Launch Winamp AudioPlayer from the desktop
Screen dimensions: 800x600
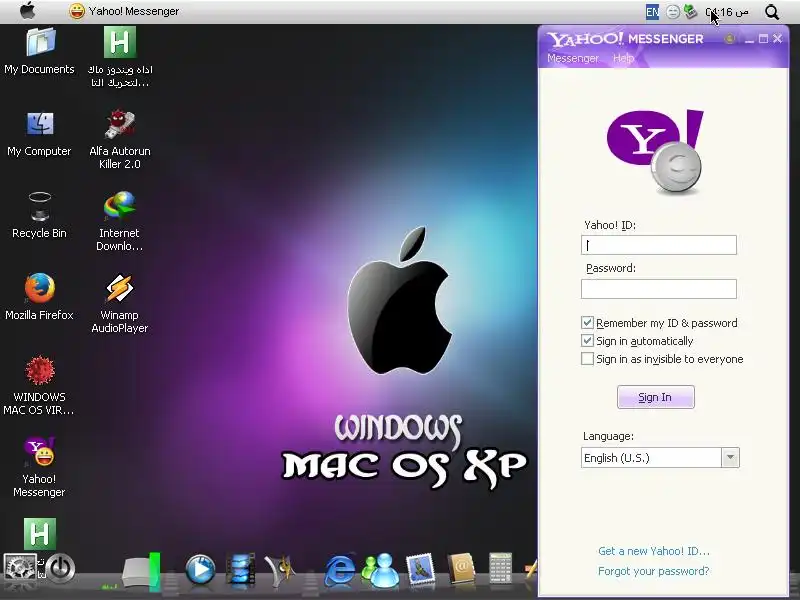click(120, 303)
